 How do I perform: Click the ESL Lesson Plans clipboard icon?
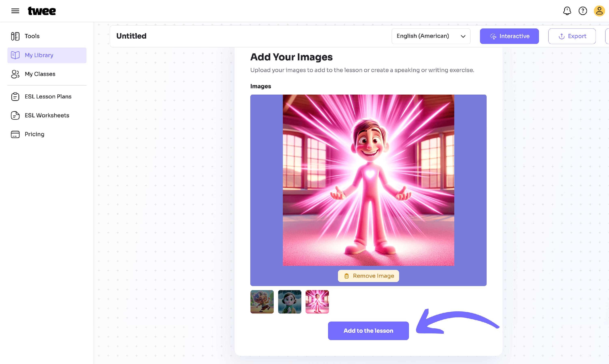pyautogui.click(x=15, y=97)
